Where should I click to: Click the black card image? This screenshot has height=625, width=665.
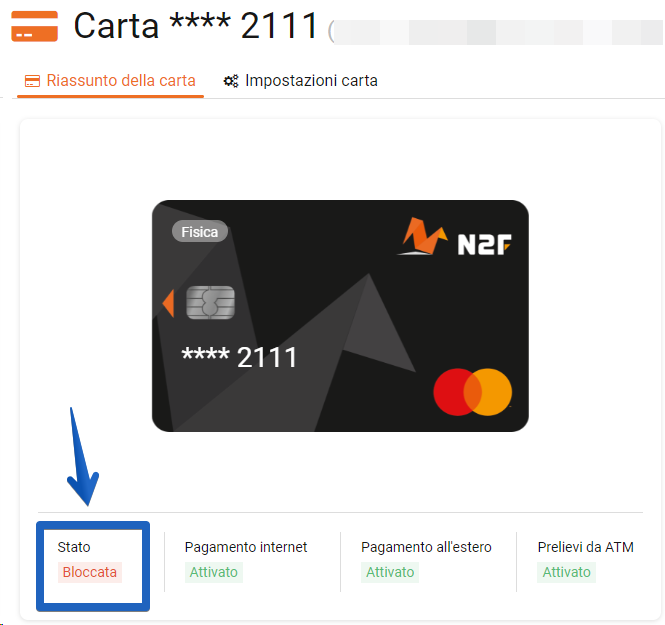pyautogui.click(x=340, y=316)
